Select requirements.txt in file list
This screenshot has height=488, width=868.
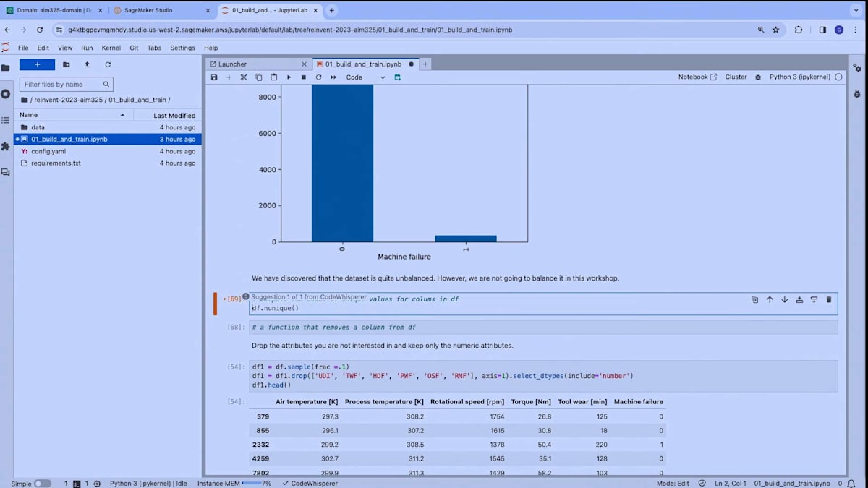(x=108, y=163)
